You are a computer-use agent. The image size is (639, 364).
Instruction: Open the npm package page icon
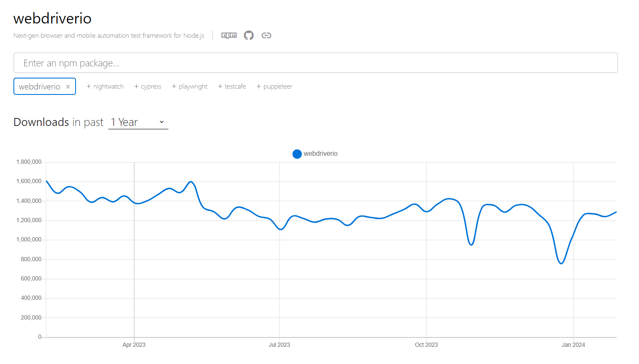(x=229, y=35)
